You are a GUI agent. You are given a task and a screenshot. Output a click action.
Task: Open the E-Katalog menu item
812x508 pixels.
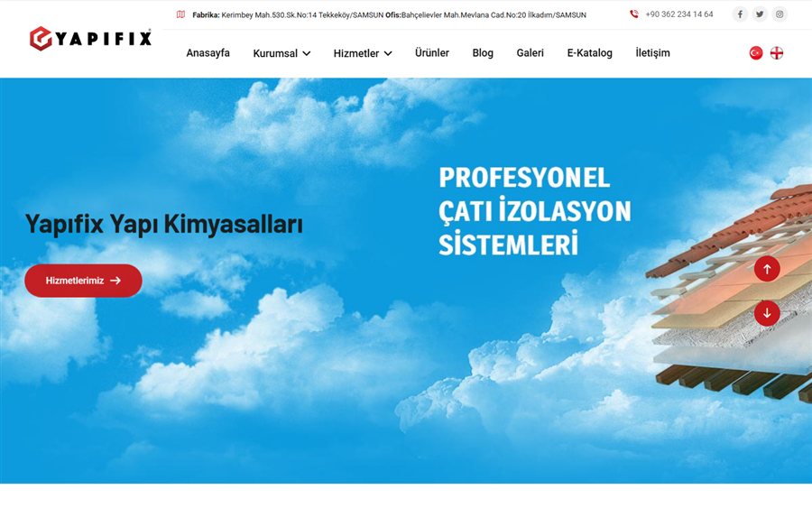589,53
